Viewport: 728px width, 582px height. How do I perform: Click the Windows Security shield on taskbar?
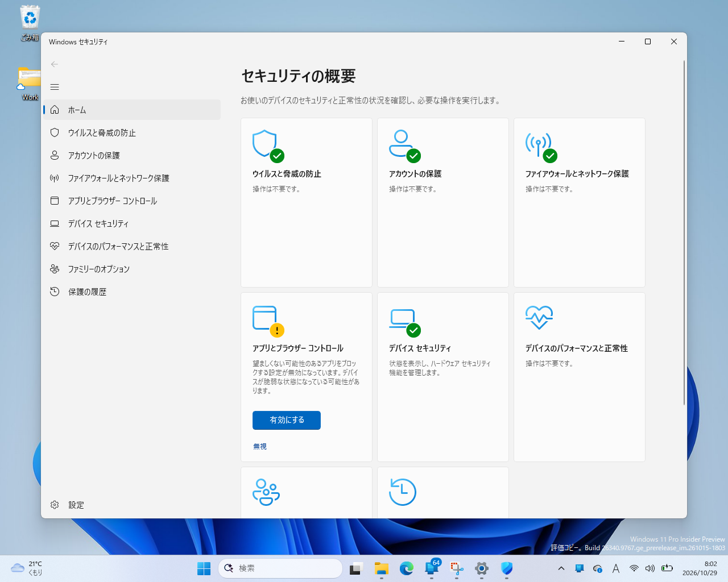(x=507, y=568)
